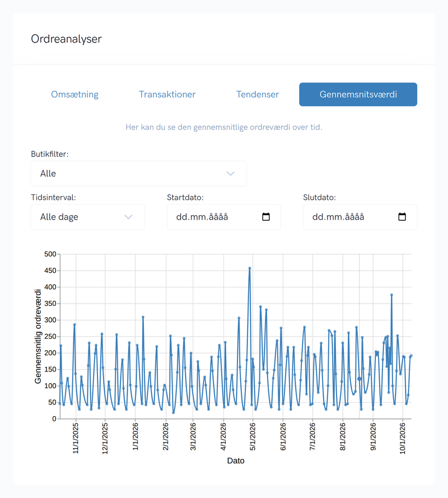Switch to the Transaktioner tab
The image size is (448, 498).
(167, 94)
